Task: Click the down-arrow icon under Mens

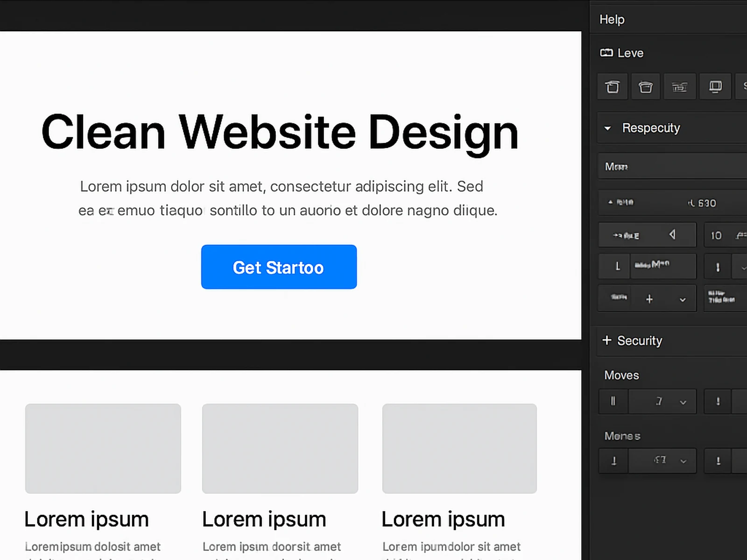Action: pos(613,461)
